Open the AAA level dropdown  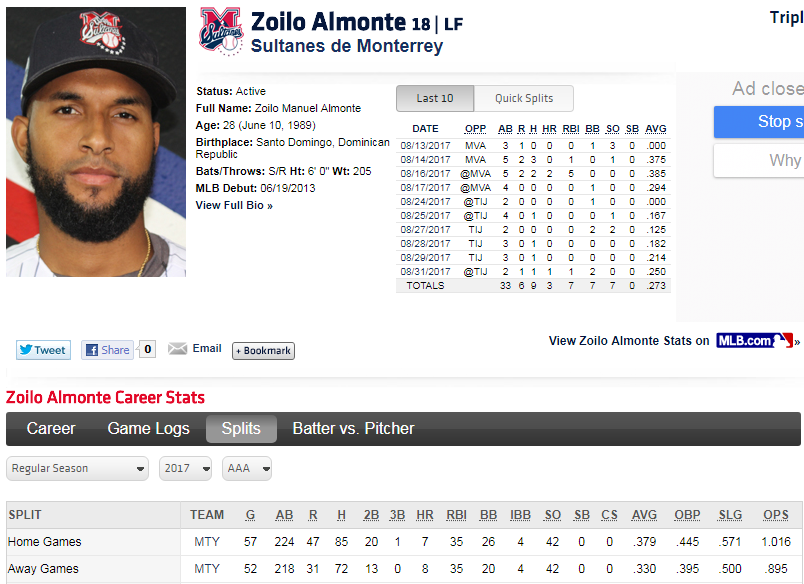[x=247, y=468]
